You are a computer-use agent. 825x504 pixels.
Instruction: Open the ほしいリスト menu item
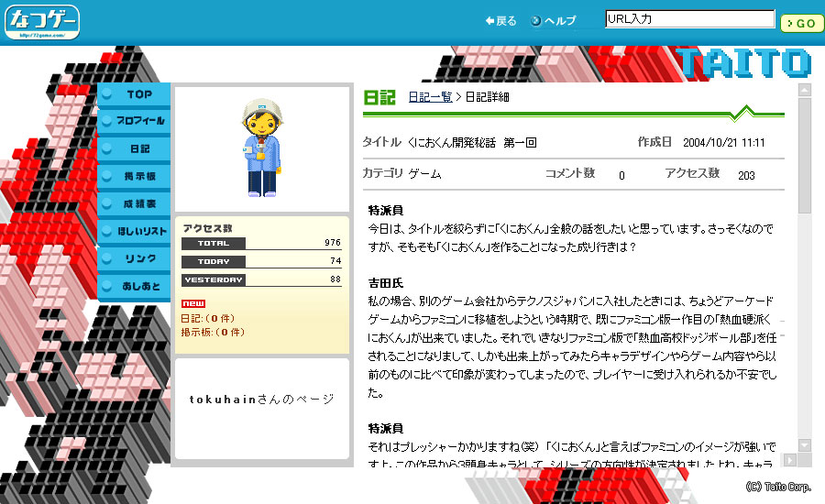coord(134,231)
